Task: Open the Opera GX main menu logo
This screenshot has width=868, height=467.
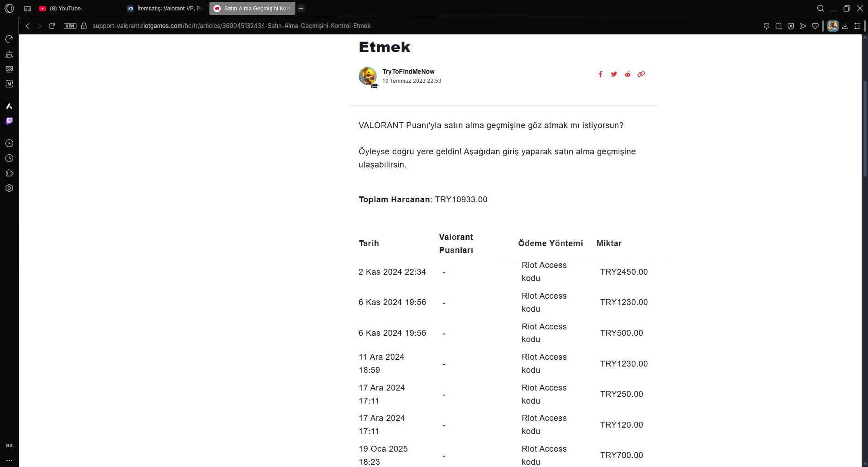Action: coord(9,8)
